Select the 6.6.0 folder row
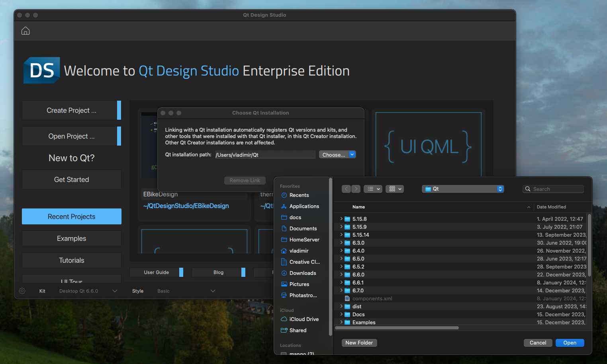The height and width of the screenshot is (364, 607). point(461,274)
